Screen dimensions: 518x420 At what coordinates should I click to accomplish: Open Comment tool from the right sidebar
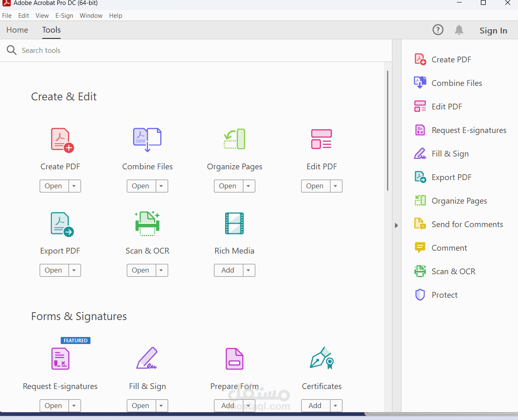[440, 248]
